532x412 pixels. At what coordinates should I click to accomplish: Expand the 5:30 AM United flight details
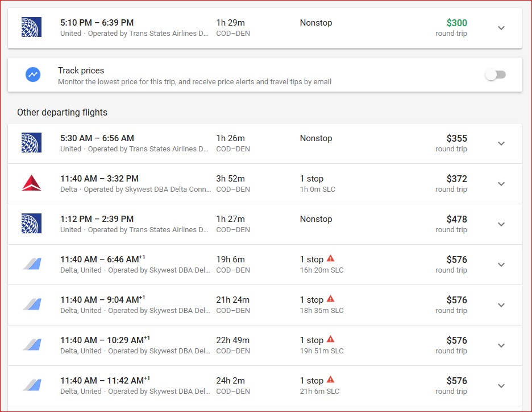[501, 143]
